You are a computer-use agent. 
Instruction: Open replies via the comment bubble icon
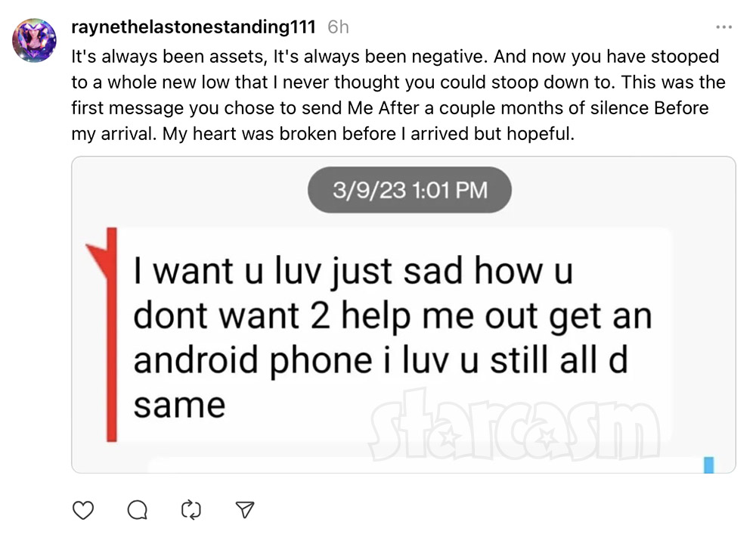tap(138, 510)
